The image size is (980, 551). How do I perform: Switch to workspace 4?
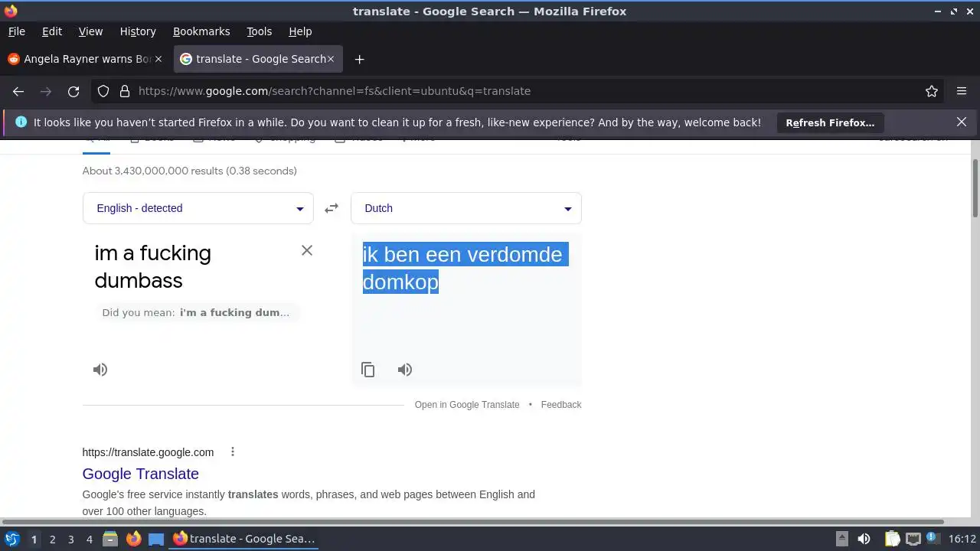point(90,539)
